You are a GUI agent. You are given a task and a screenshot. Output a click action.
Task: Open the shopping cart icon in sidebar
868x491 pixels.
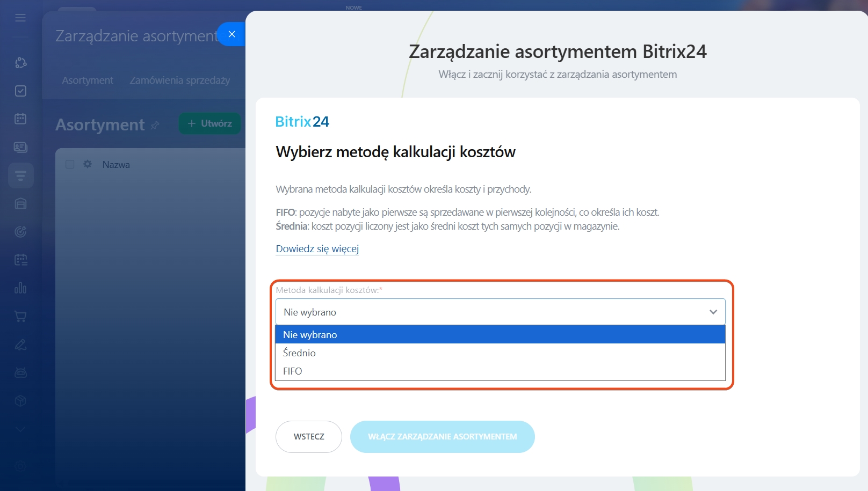click(x=20, y=317)
